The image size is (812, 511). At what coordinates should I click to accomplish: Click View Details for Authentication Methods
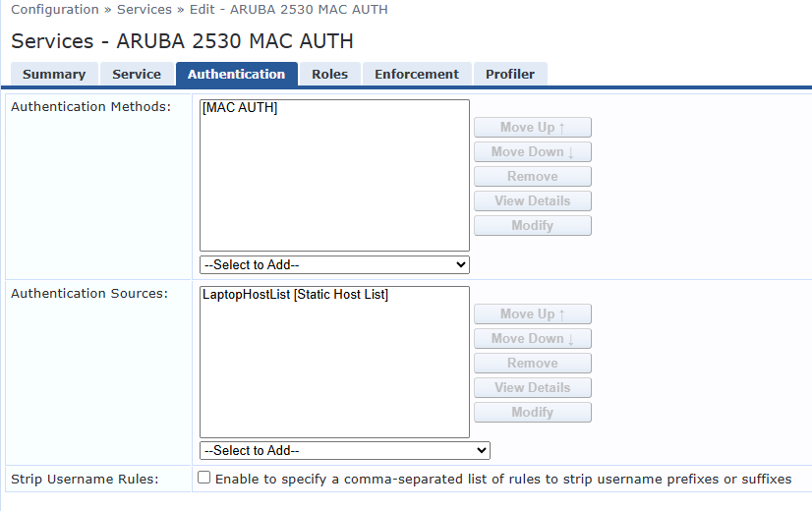point(533,200)
